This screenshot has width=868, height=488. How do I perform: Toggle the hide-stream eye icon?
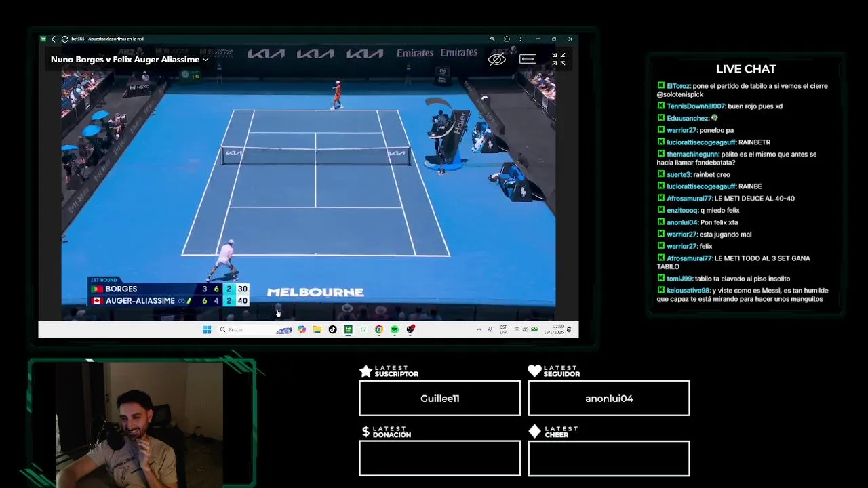coord(497,60)
